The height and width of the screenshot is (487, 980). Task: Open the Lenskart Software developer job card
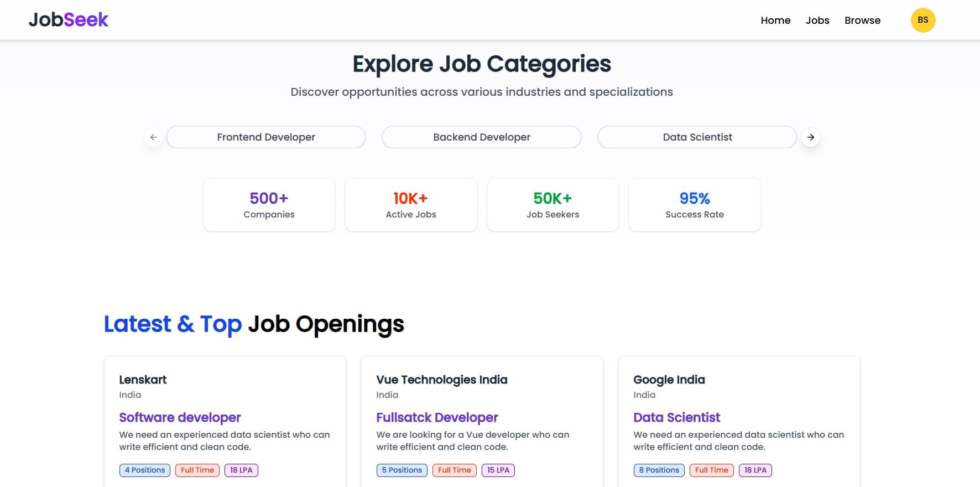(x=180, y=417)
